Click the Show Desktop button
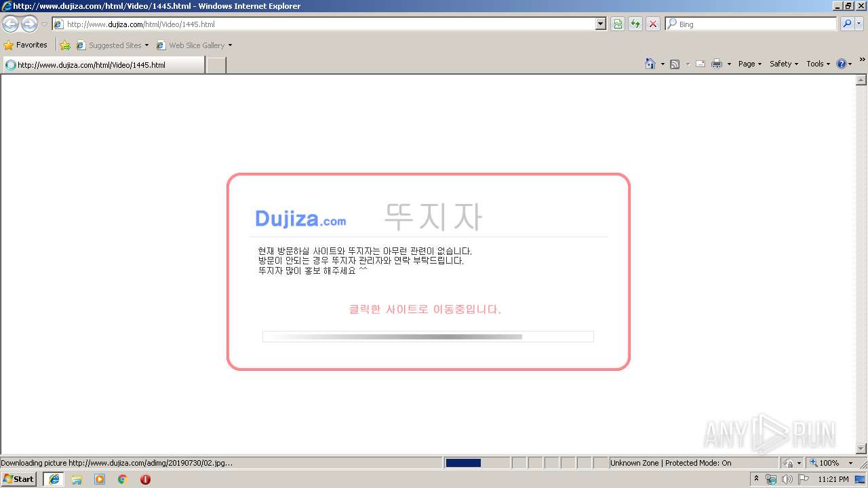 coord(861,479)
